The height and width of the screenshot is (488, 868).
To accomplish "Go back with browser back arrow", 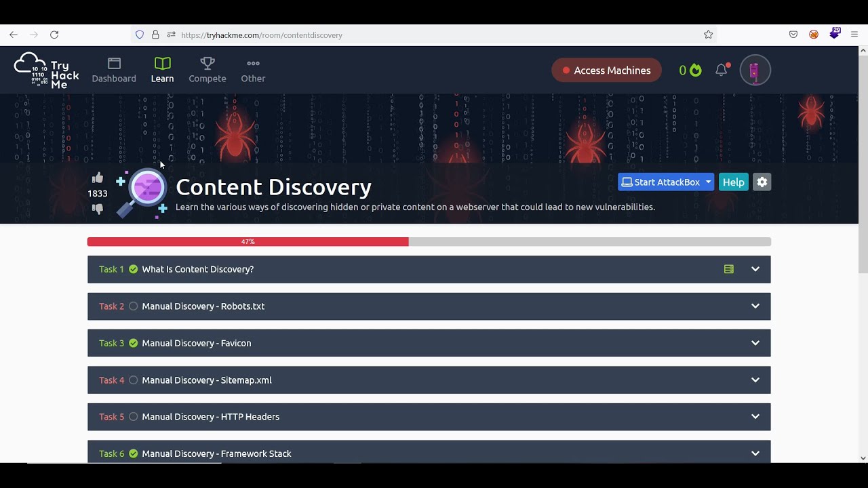I will [x=14, y=35].
